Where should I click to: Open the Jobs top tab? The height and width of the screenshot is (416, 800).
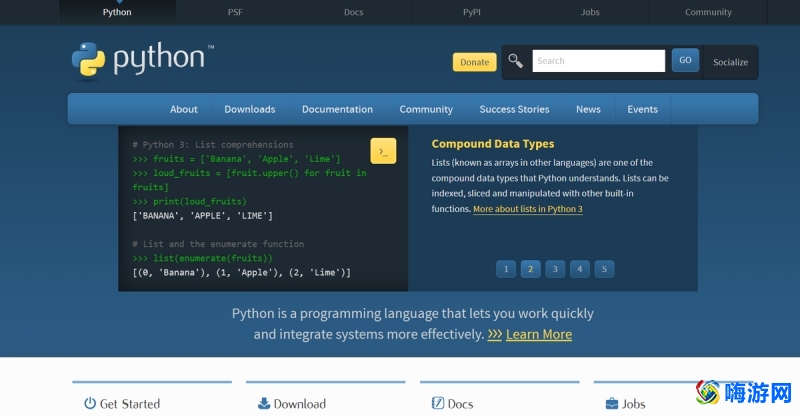[x=590, y=12]
